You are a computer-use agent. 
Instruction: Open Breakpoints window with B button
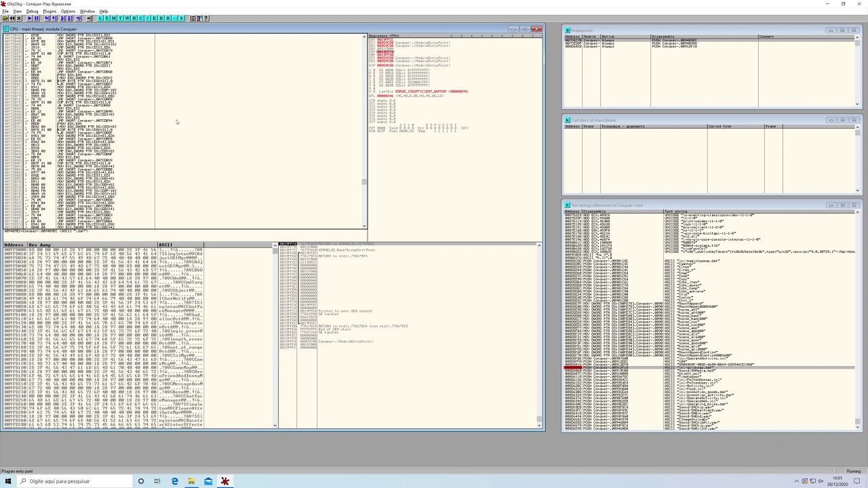(161, 18)
